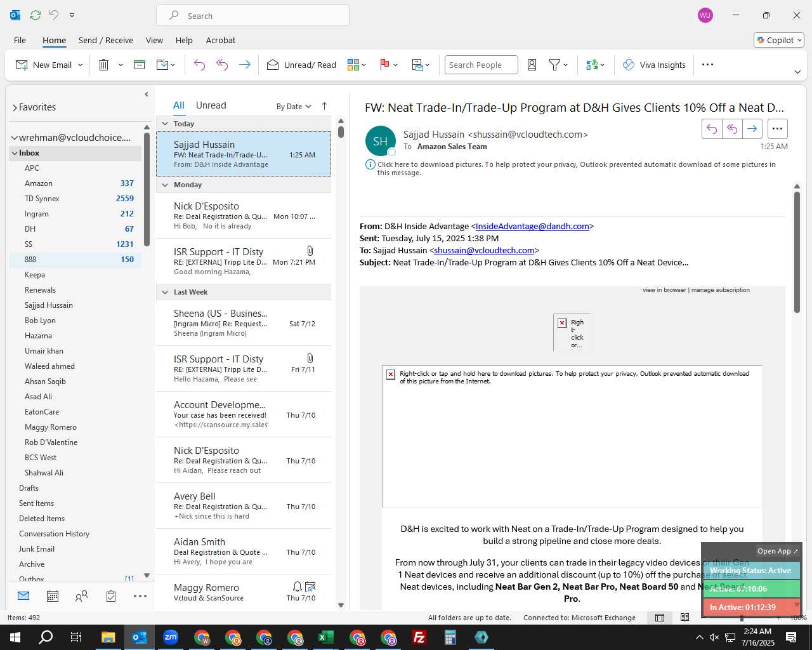Open the By Date sort dropdown

click(x=294, y=107)
